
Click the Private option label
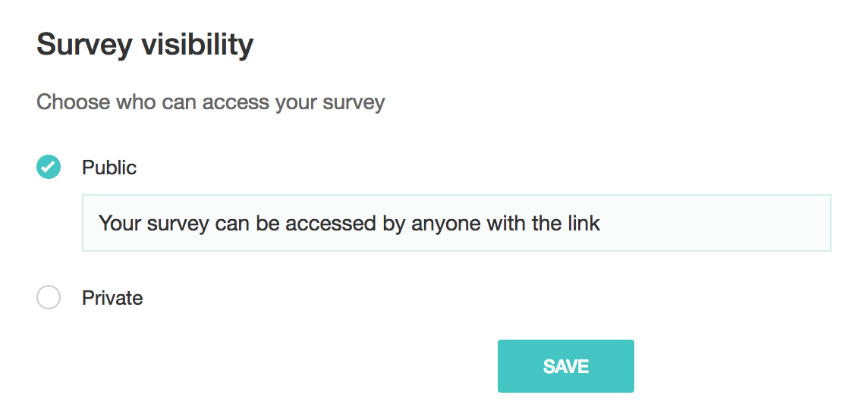(x=112, y=298)
